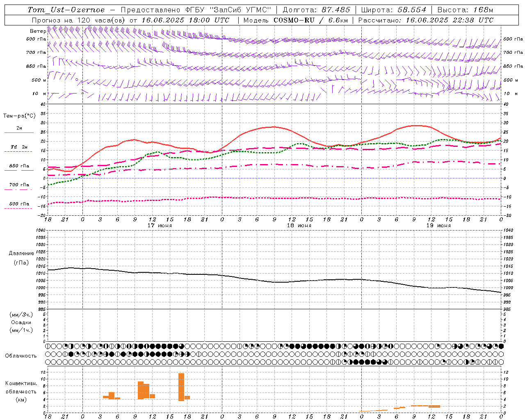This screenshot has width=525, height=420.
Task: Click the (гПа) pressure unit label
Action: (x=21, y=263)
